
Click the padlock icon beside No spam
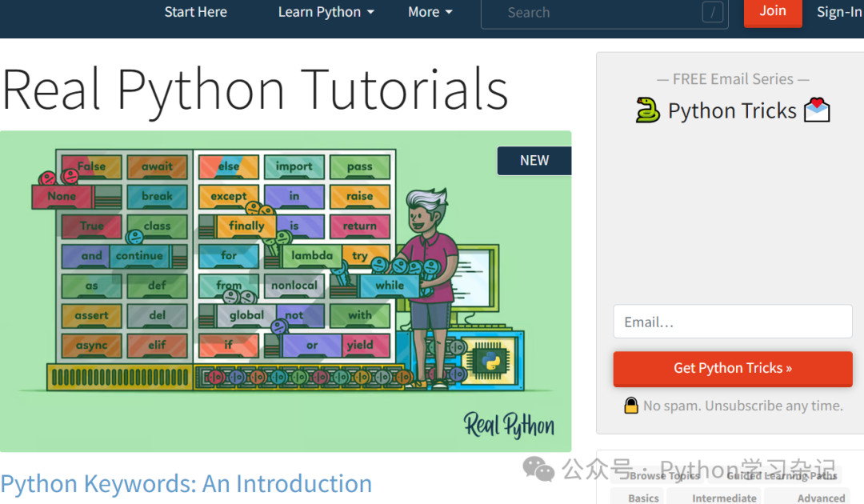631,406
